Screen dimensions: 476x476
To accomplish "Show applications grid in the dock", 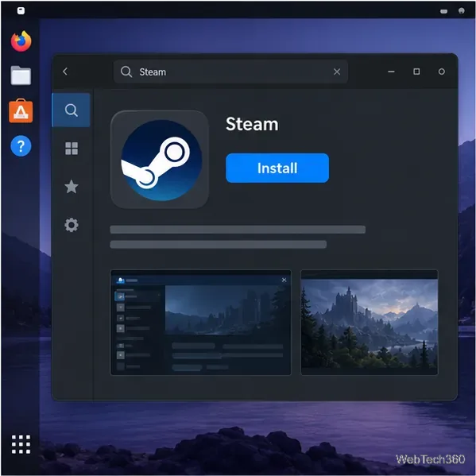I will [21, 444].
